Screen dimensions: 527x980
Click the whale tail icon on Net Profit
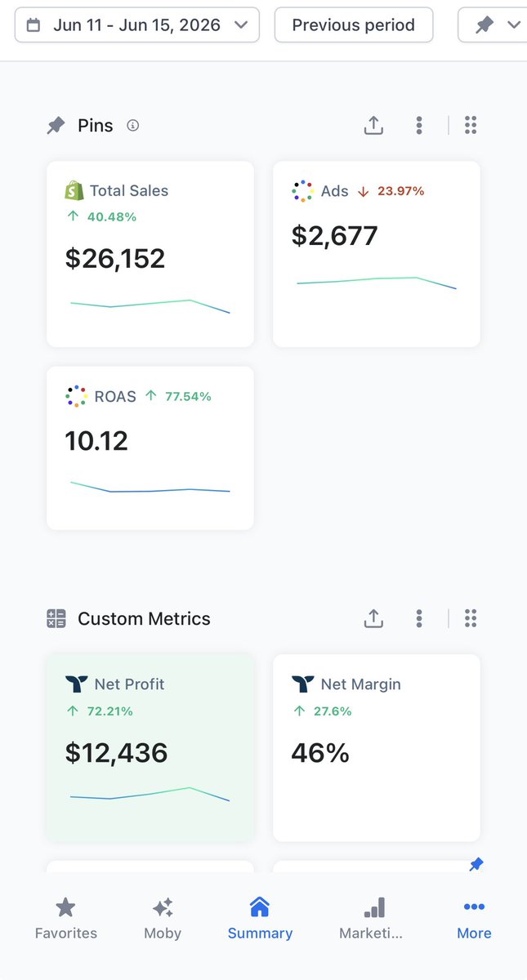pos(75,684)
